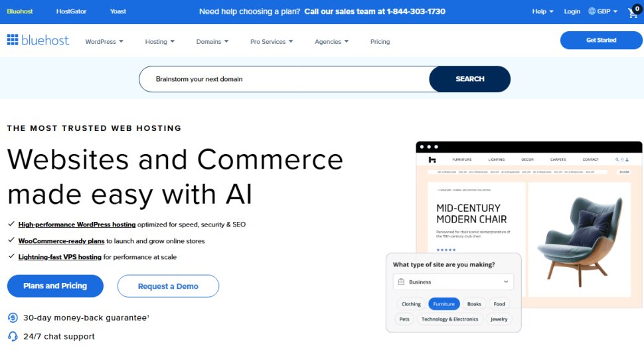
Task: Click CONTACT in the mockup site nav
Action: point(591,159)
